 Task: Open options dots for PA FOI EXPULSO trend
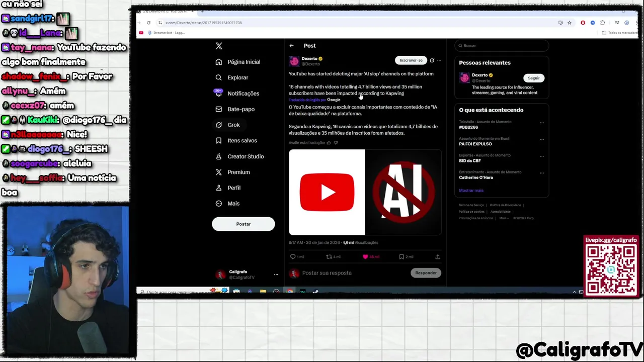542,139
